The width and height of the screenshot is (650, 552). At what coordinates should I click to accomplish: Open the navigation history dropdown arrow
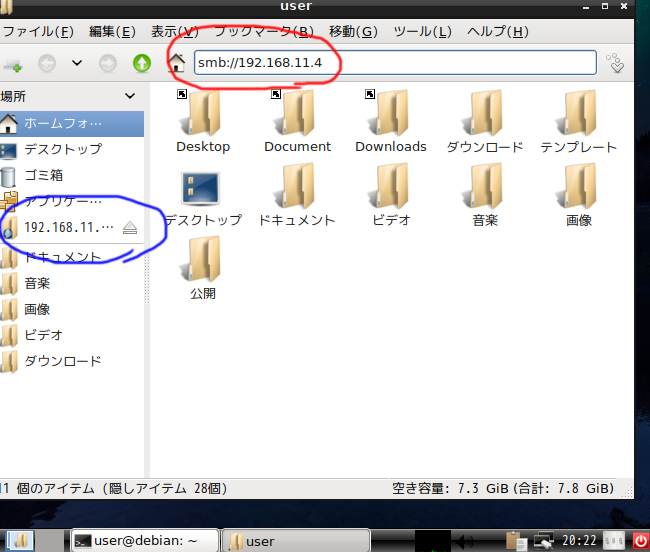77,63
